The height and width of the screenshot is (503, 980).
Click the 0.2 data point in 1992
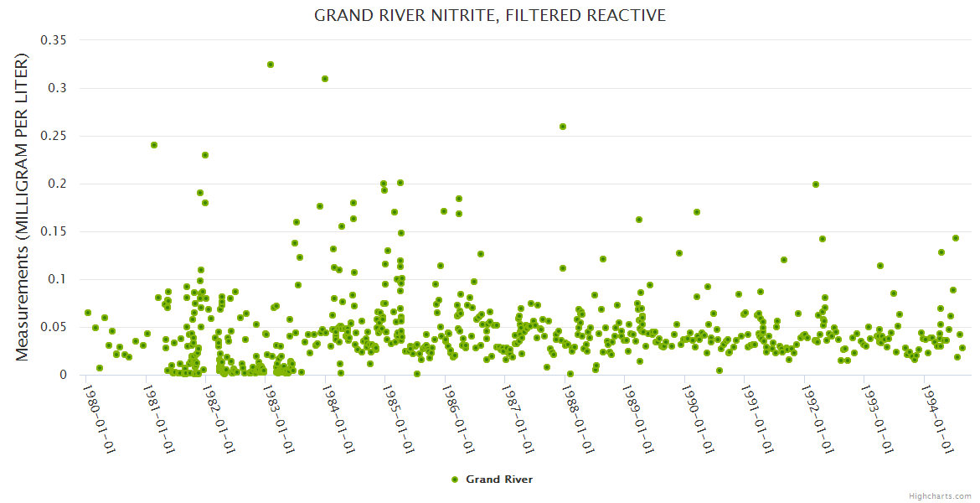point(816,184)
